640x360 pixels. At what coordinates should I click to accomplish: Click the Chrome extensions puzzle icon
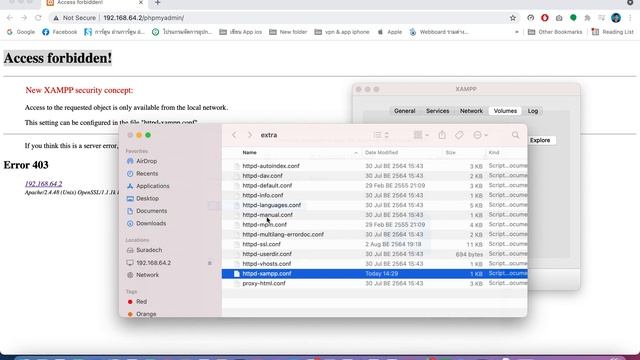[587, 18]
